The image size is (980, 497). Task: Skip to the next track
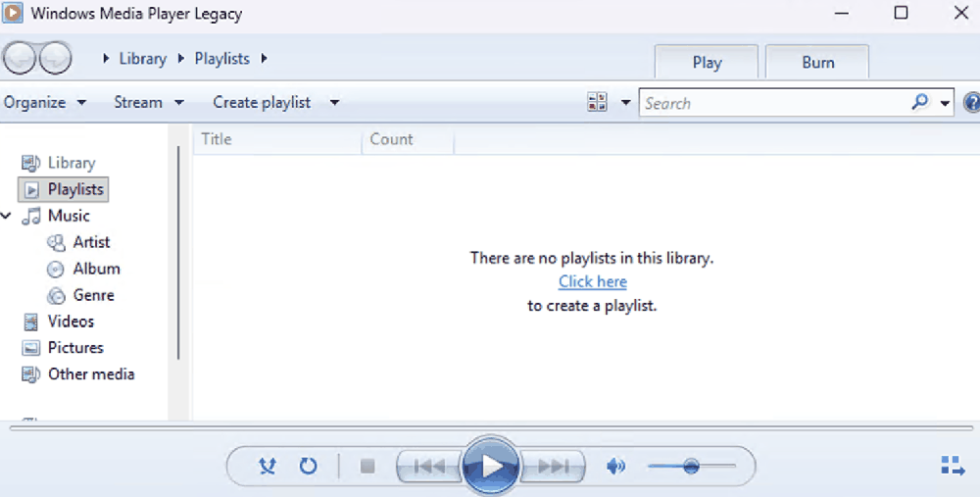tap(553, 467)
